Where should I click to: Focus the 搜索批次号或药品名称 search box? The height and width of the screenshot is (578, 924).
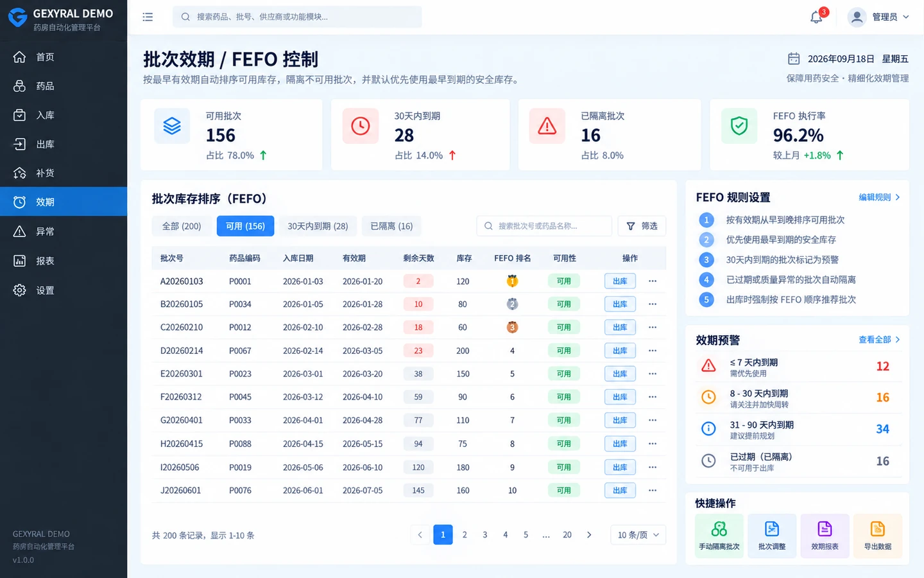[544, 226]
